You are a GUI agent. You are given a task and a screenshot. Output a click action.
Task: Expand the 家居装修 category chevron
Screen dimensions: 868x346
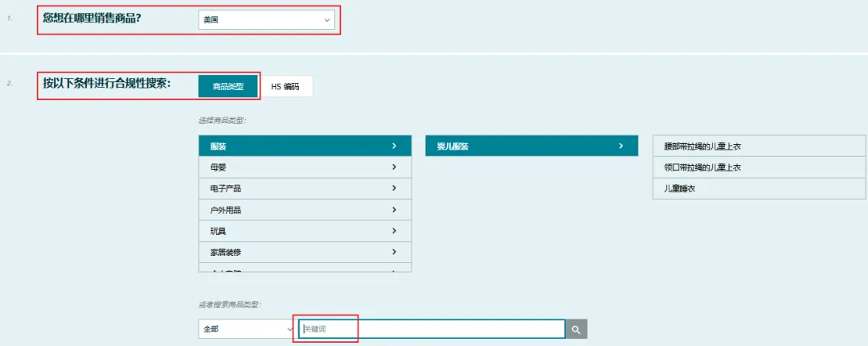pyautogui.click(x=394, y=252)
